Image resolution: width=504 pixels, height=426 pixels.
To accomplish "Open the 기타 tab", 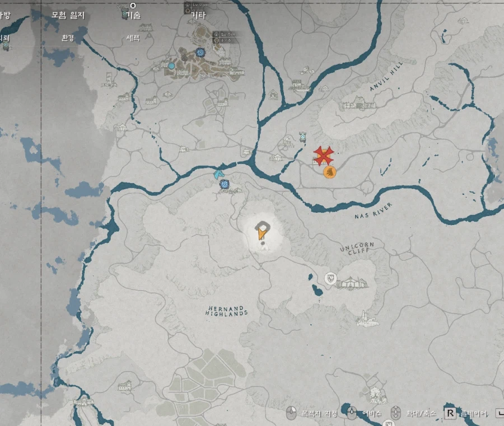I will (198, 15).
